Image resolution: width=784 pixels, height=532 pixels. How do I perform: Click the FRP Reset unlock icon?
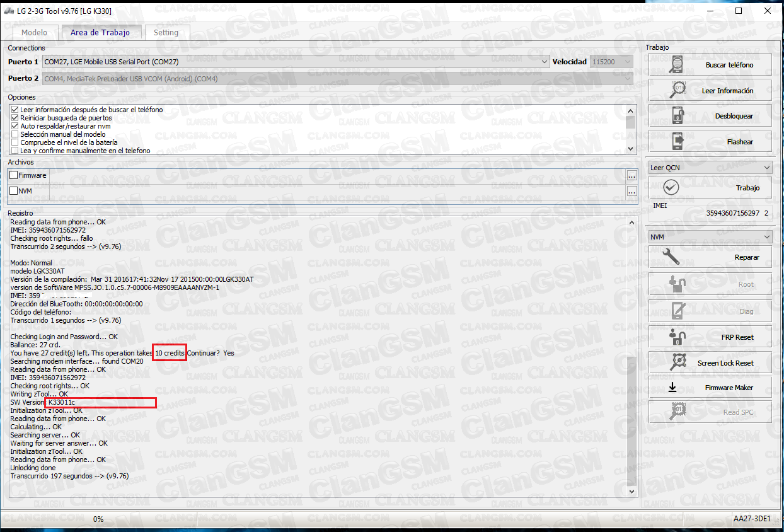(x=678, y=337)
